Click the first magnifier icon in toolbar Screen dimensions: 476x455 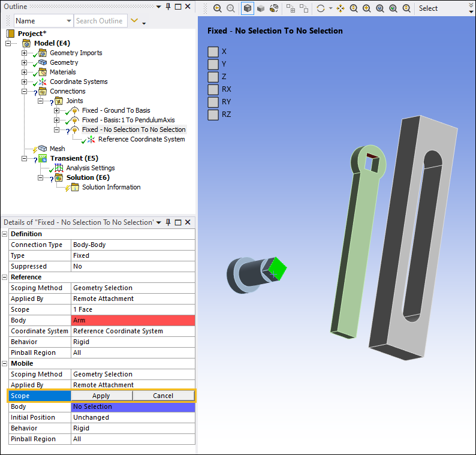pyautogui.click(x=217, y=8)
